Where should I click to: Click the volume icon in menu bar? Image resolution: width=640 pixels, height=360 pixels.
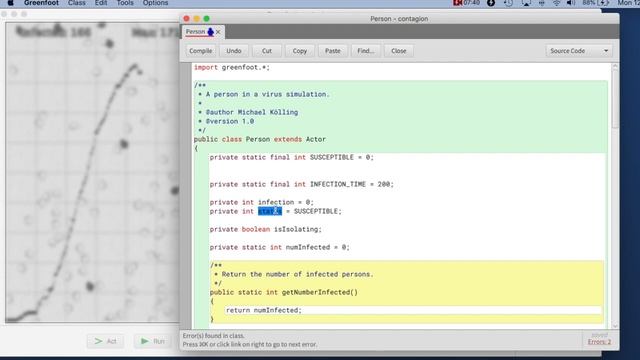pos(571,3)
